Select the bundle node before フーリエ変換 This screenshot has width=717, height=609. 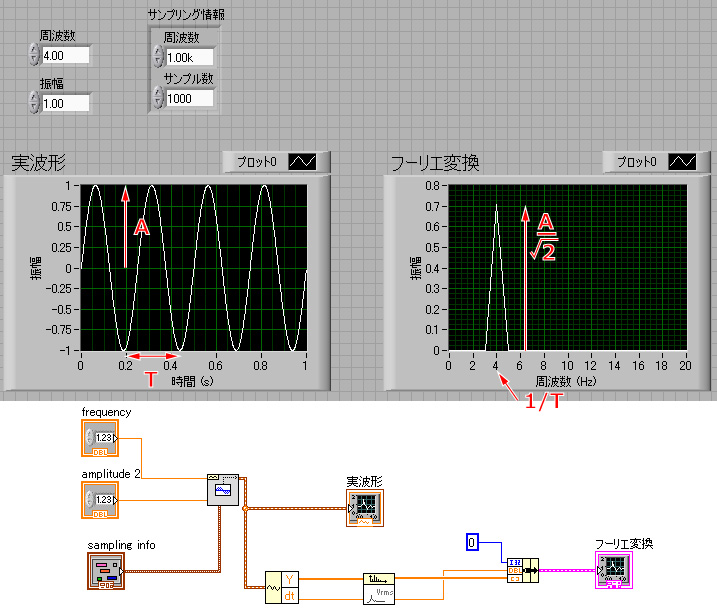point(522,570)
